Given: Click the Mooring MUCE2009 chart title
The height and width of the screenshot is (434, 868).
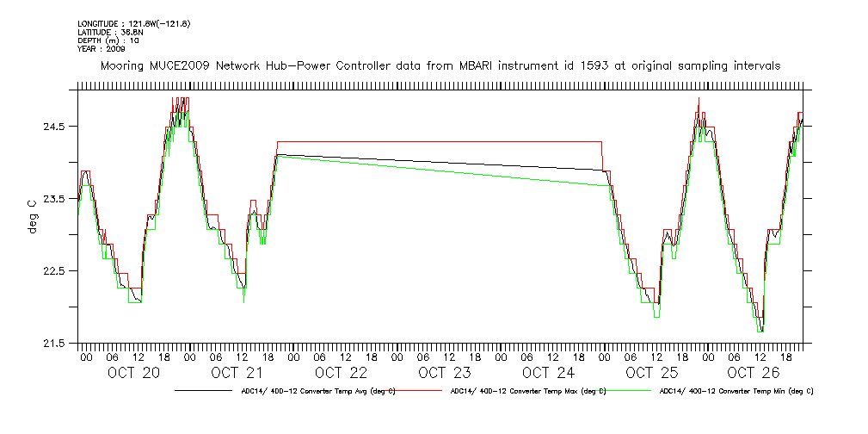Looking at the screenshot, I should 440,65.
